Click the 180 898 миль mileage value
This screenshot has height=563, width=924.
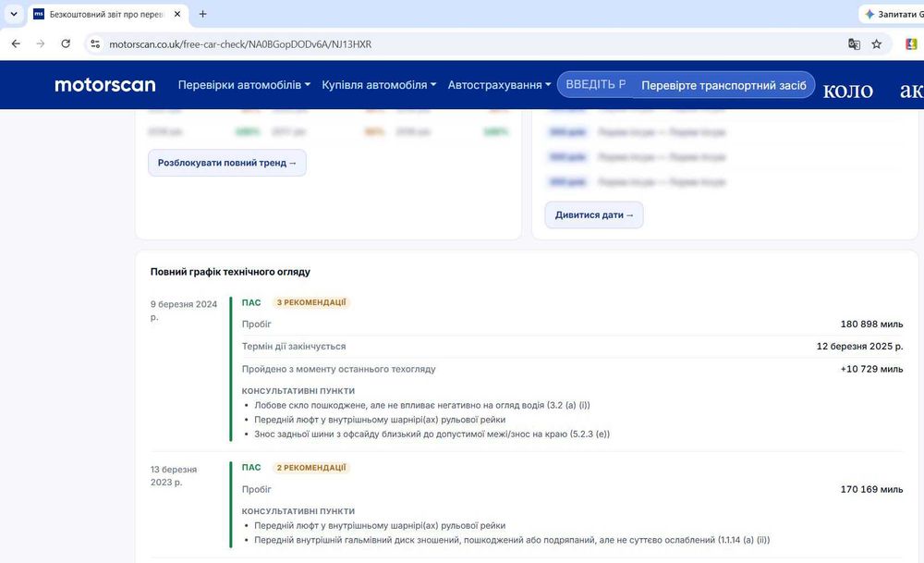[871, 324]
